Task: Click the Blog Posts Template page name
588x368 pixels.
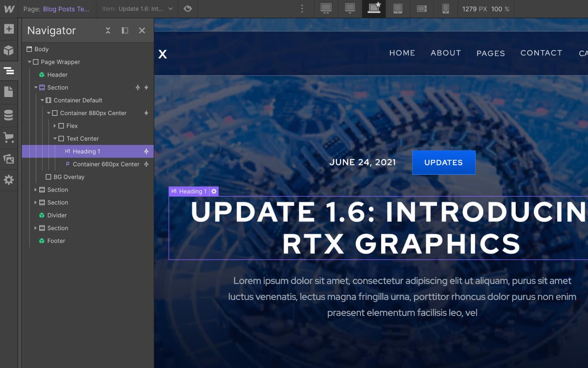Action: click(x=66, y=9)
